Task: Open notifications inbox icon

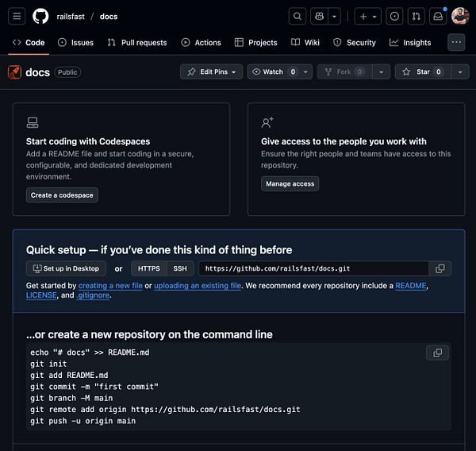Action: [x=438, y=16]
